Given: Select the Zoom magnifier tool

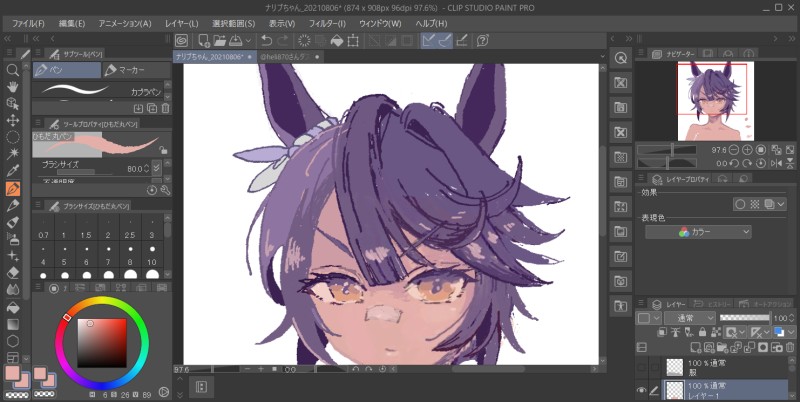Looking at the screenshot, I should pos(13,70).
